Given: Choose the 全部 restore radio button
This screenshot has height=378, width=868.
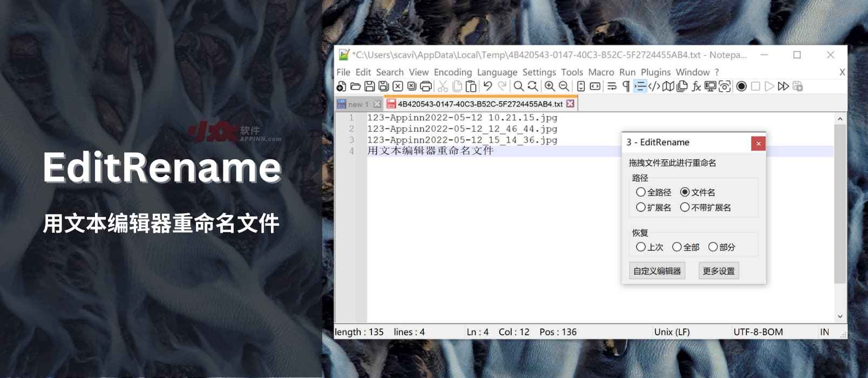Looking at the screenshot, I should tap(677, 247).
